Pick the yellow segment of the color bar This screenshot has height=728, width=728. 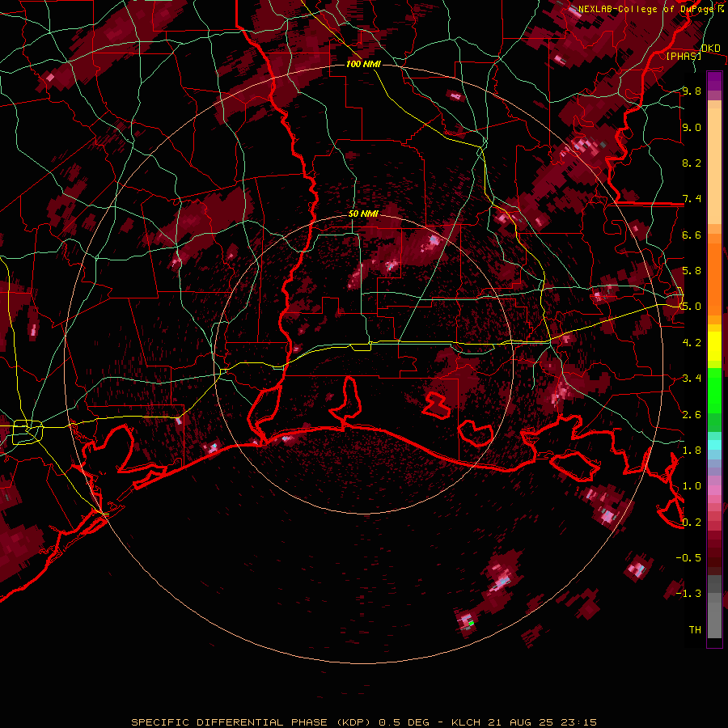pos(714,346)
